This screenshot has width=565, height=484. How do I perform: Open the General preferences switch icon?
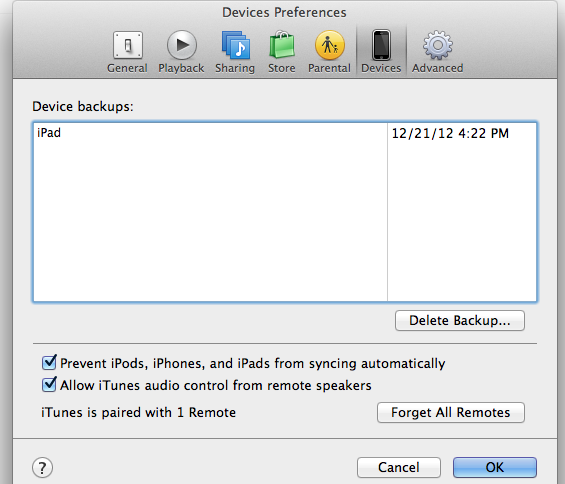point(128,45)
